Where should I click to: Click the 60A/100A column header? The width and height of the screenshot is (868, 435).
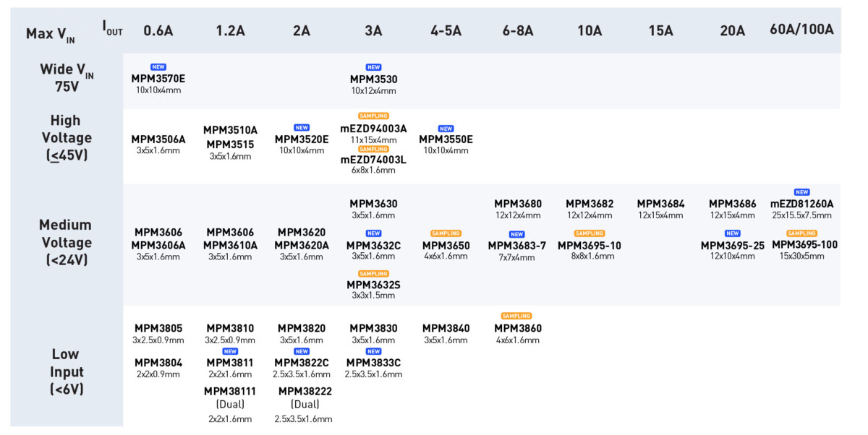801,30
